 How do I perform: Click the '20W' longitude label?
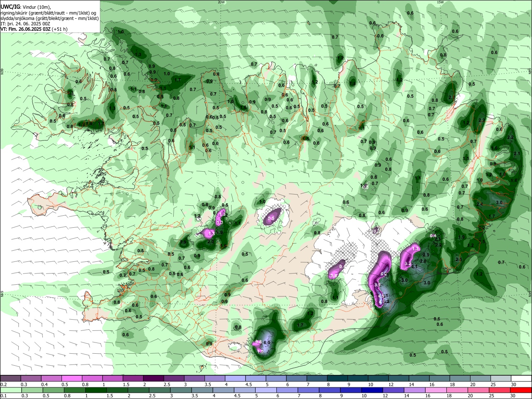(221, 2)
